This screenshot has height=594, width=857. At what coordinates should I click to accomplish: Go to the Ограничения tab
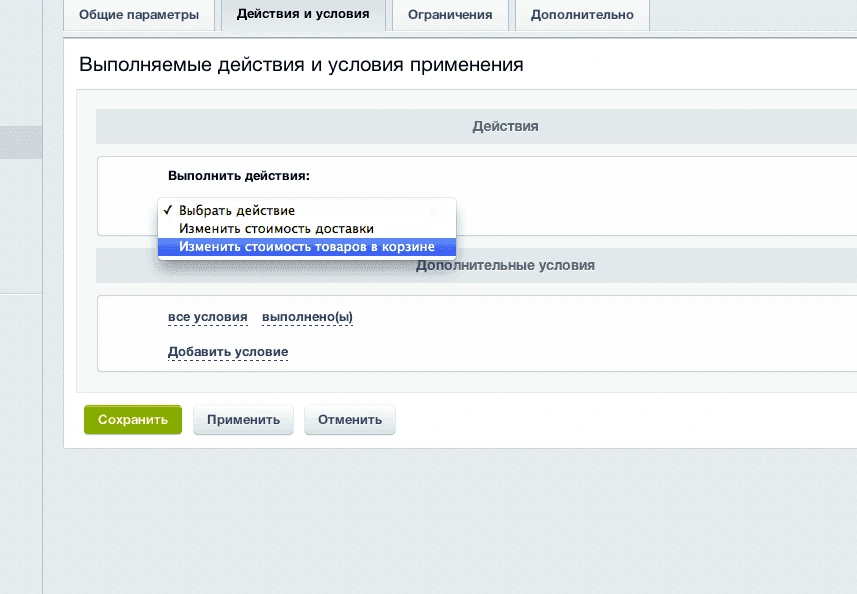(450, 15)
